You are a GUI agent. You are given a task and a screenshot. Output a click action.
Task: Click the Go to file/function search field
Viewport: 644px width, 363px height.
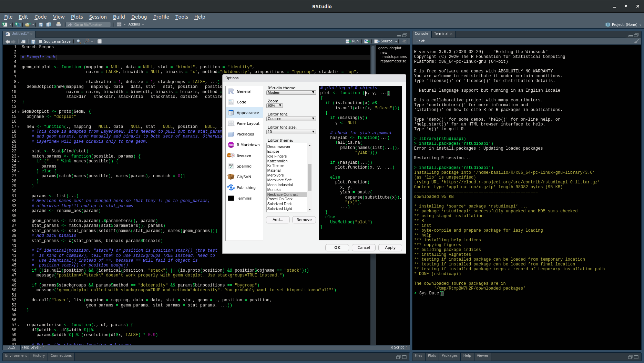point(89,24)
